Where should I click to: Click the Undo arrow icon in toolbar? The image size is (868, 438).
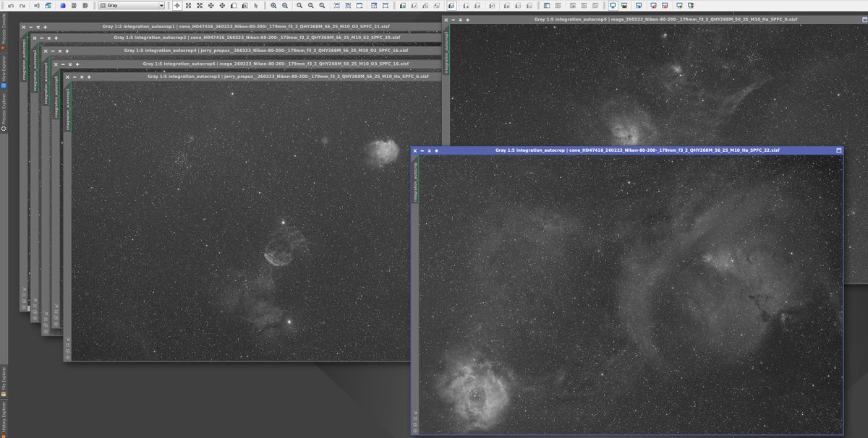11,5
